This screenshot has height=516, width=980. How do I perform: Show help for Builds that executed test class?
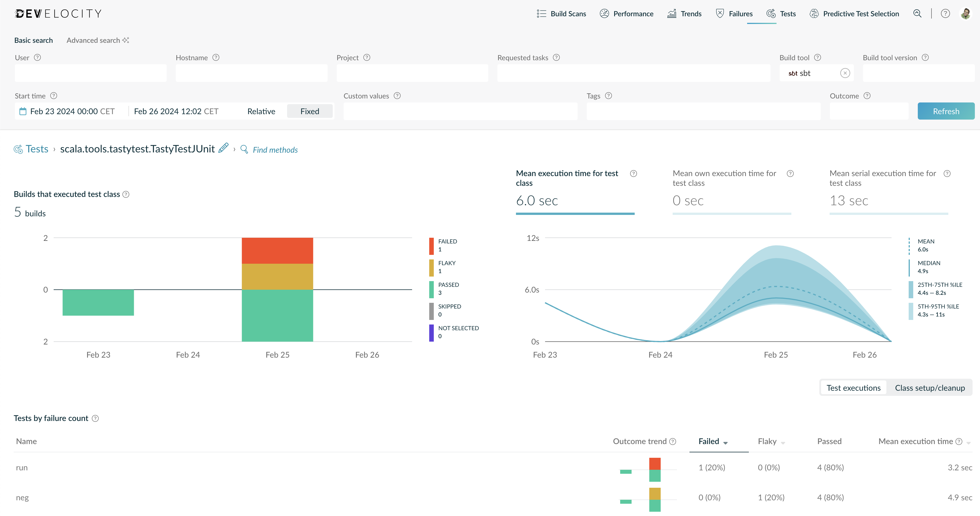[x=126, y=194]
